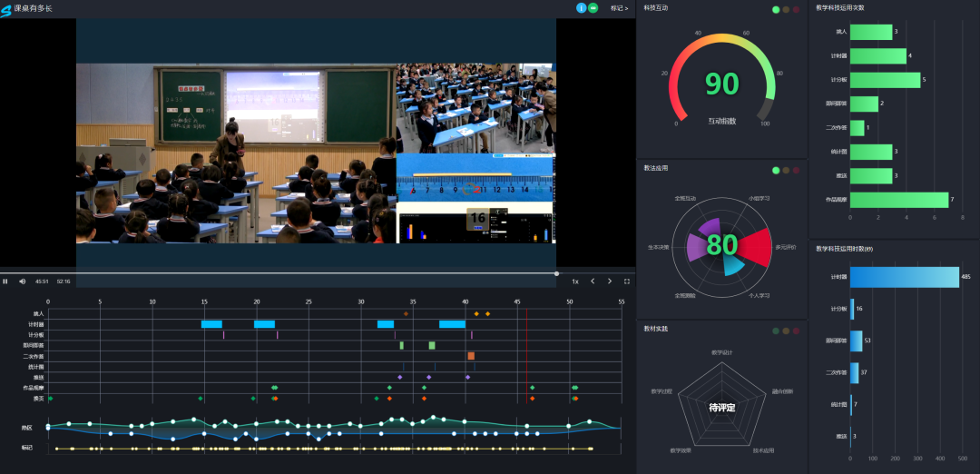Mute the video with the speaker icon
The image size is (980, 474).
coord(22,281)
